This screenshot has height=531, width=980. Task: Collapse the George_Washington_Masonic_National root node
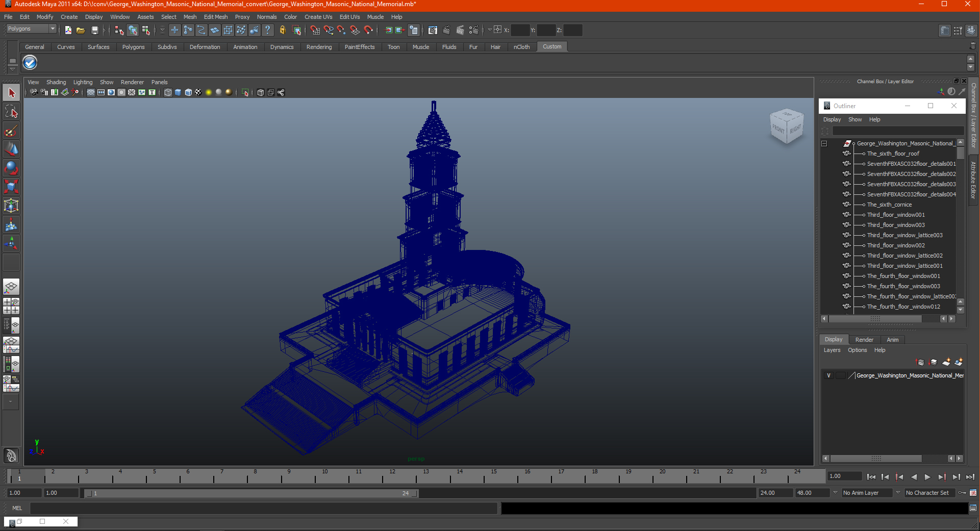[824, 143]
